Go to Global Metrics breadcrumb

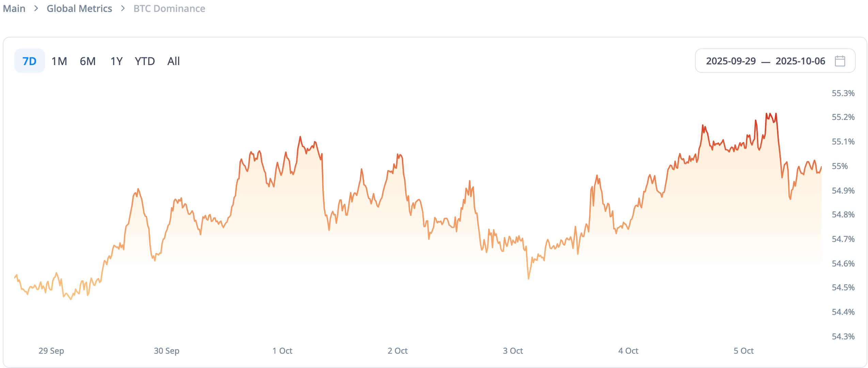[79, 9]
